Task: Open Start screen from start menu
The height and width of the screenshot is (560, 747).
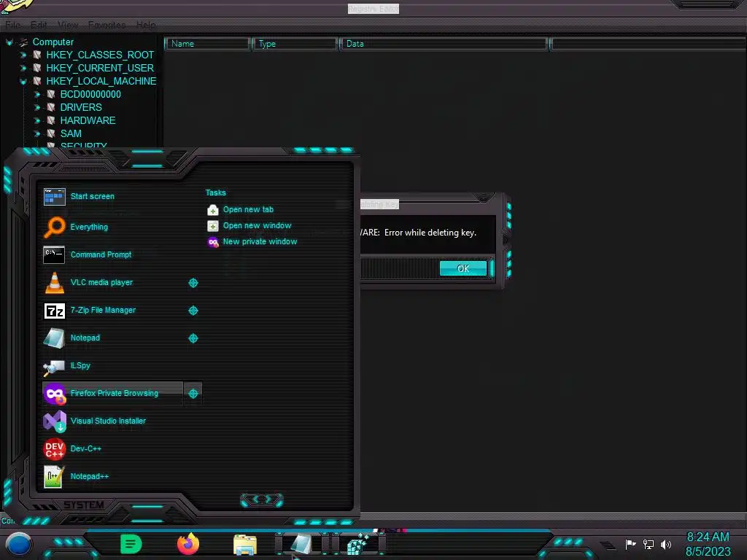Action: click(x=93, y=196)
